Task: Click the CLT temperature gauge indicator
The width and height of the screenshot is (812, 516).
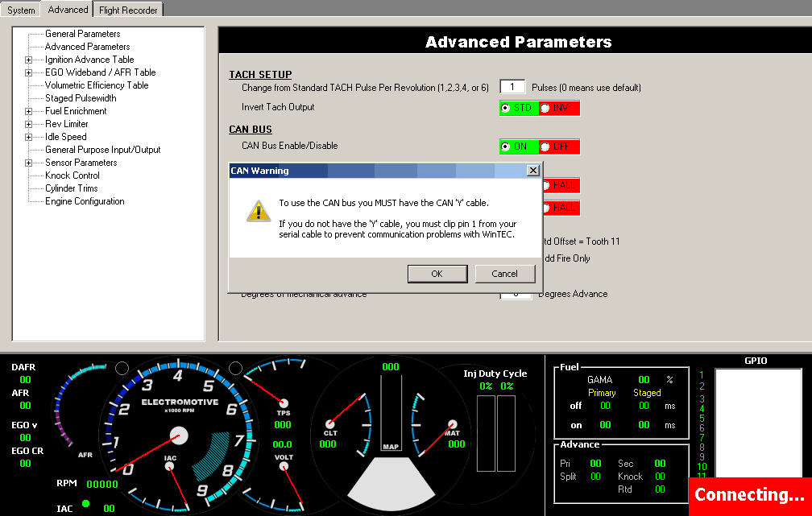Action: pos(330,423)
